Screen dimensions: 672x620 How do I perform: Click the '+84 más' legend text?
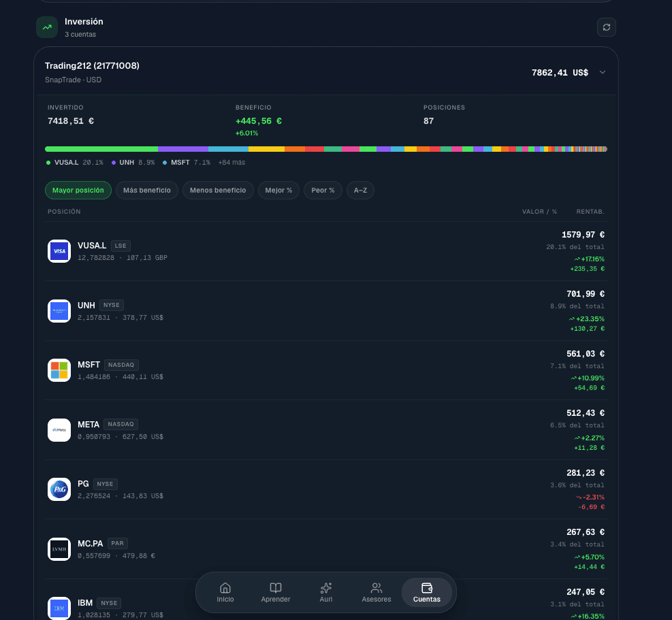(x=232, y=163)
